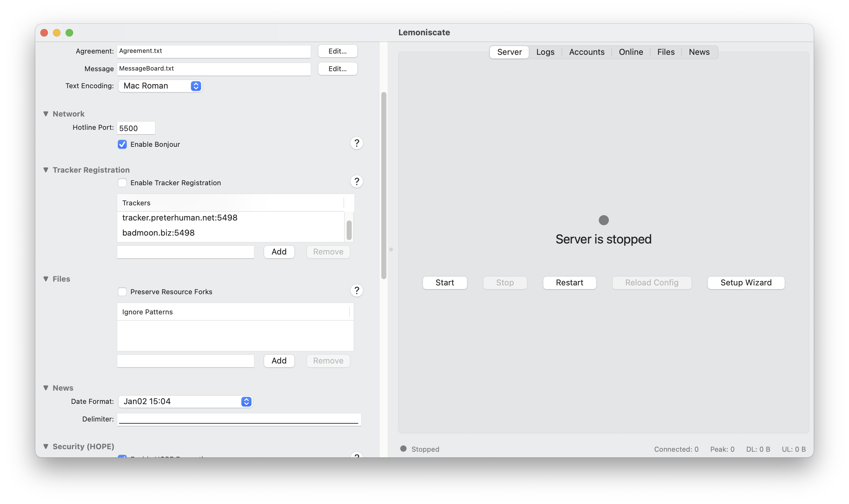Screen dimensions: 849x504
Task: Switch to the Accounts tab
Action: point(586,52)
